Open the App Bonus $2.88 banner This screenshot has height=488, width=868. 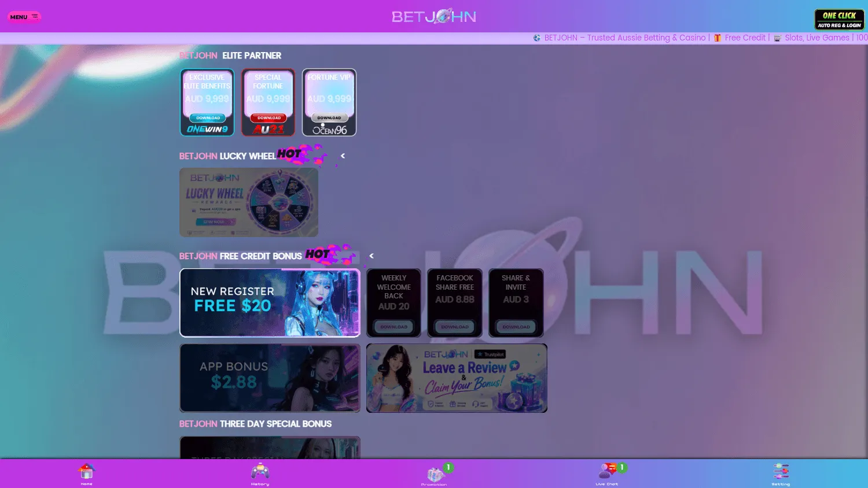tap(270, 378)
